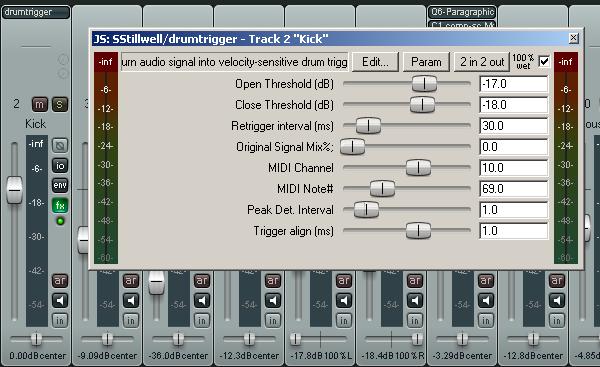Toggle monitor speaker on the -18.4dB 100%R track
This screenshot has height=367, width=600.
pyautogui.click(x=415, y=301)
